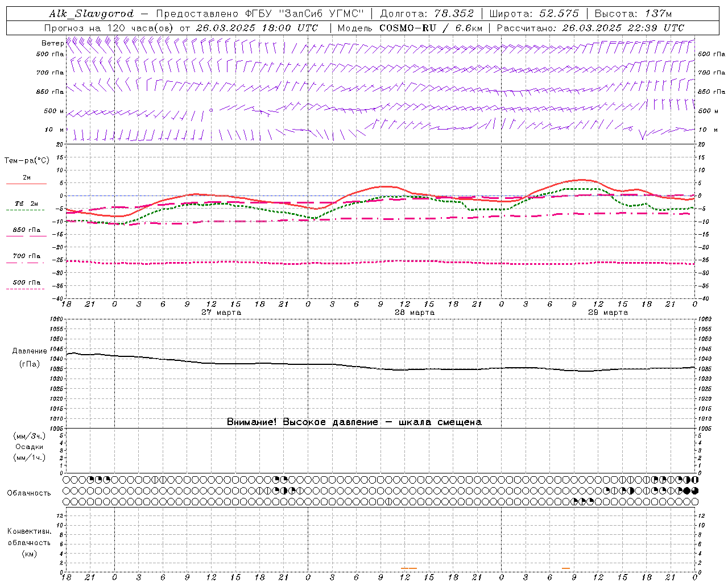Click the '500 м' wind level label on left
The width and height of the screenshot is (728, 582).
(54, 111)
